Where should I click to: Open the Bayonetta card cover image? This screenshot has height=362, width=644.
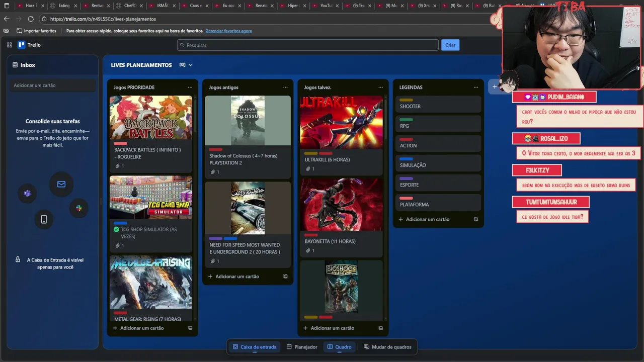click(x=342, y=205)
